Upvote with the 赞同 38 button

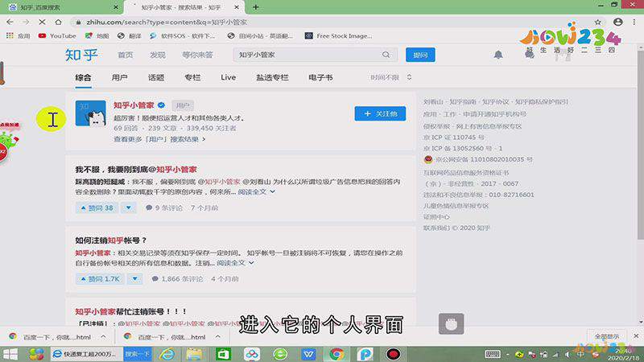(97, 208)
